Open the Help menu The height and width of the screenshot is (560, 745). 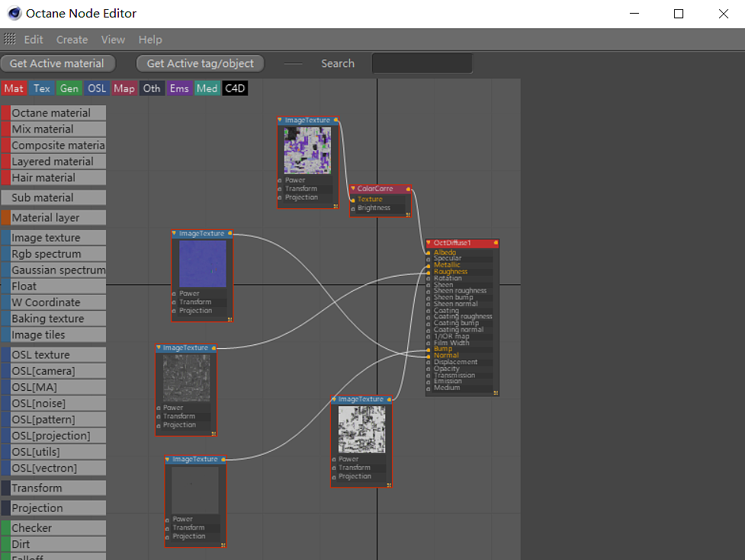[150, 40]
